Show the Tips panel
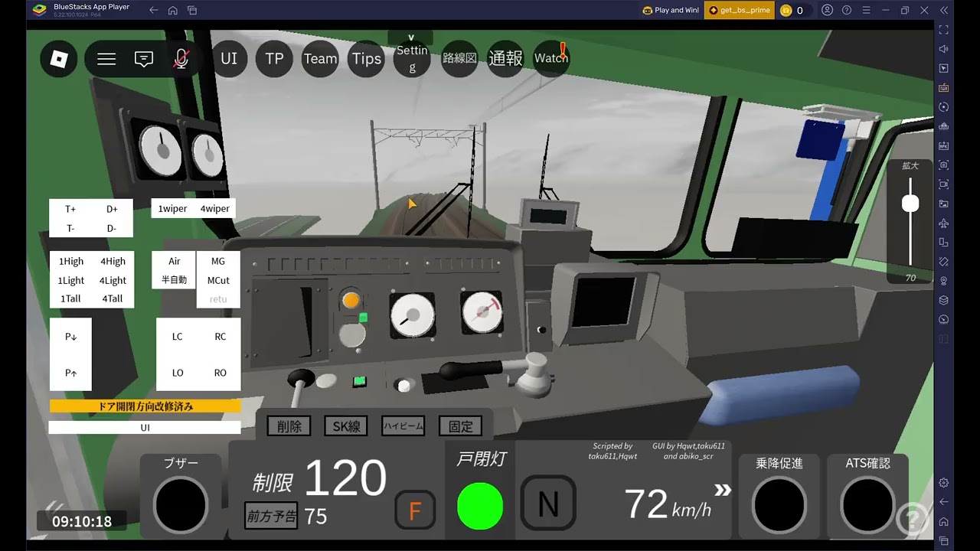 tap(366, 59)
